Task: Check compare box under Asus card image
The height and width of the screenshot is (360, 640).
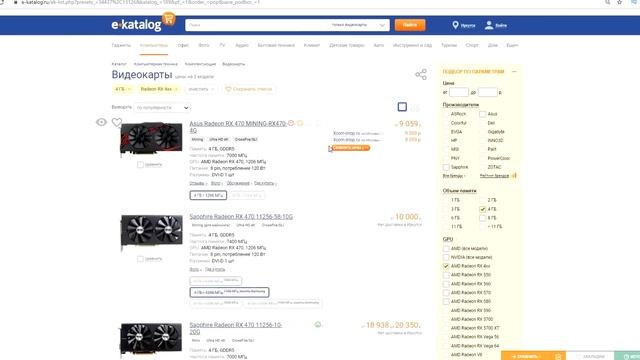Action: tap(140, 164)
